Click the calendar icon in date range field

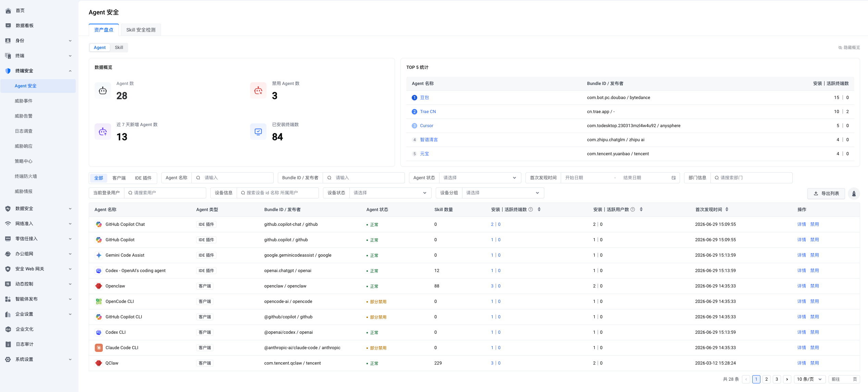click(x=673, y=178)
